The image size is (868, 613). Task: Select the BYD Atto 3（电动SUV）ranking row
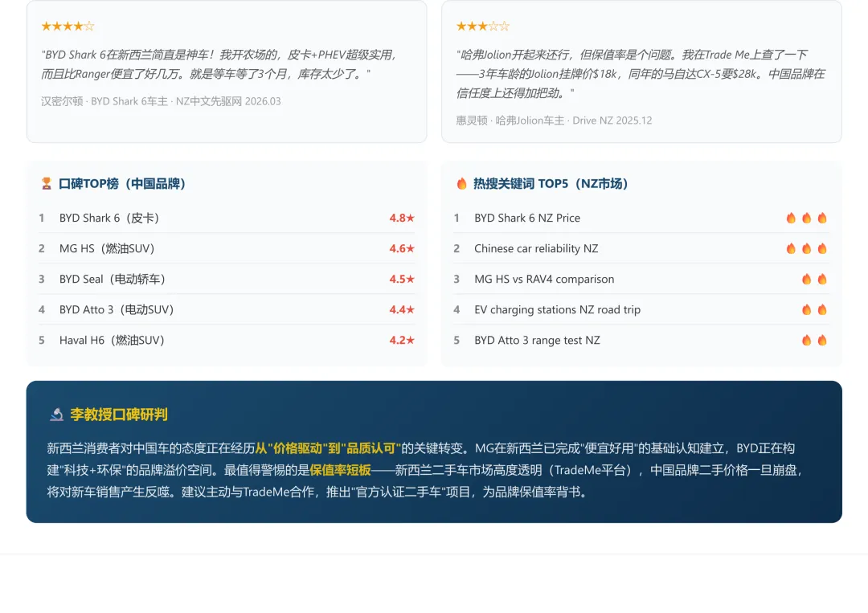[x=227, y=309]
